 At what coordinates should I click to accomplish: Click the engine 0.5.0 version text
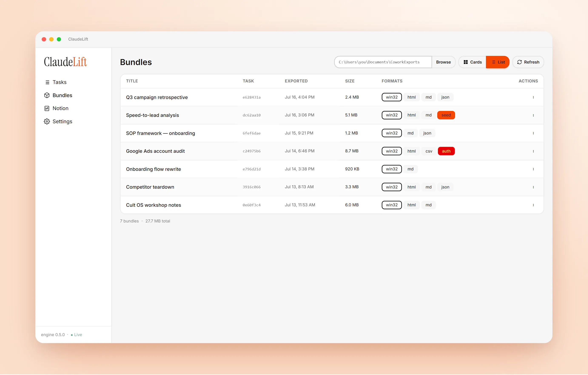tap(53, 335)
